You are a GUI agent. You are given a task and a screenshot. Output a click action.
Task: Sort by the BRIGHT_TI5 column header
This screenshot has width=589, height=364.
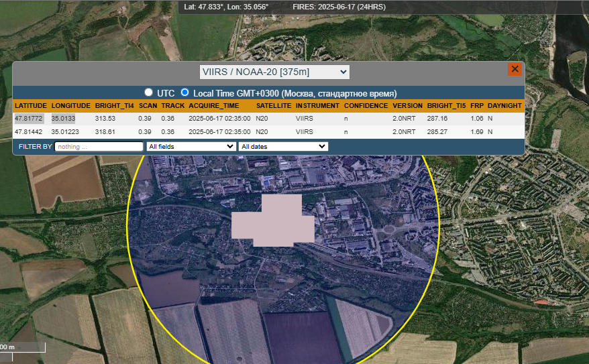point(446,106)
